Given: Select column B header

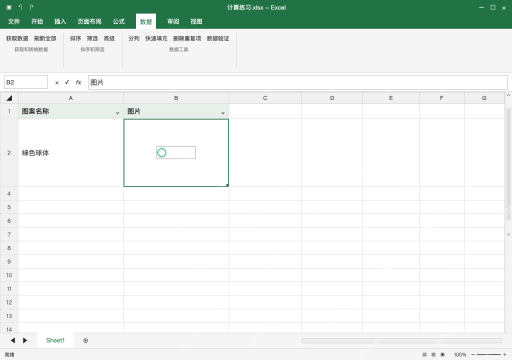Looking at the screenshot, I should click(176, 98).
